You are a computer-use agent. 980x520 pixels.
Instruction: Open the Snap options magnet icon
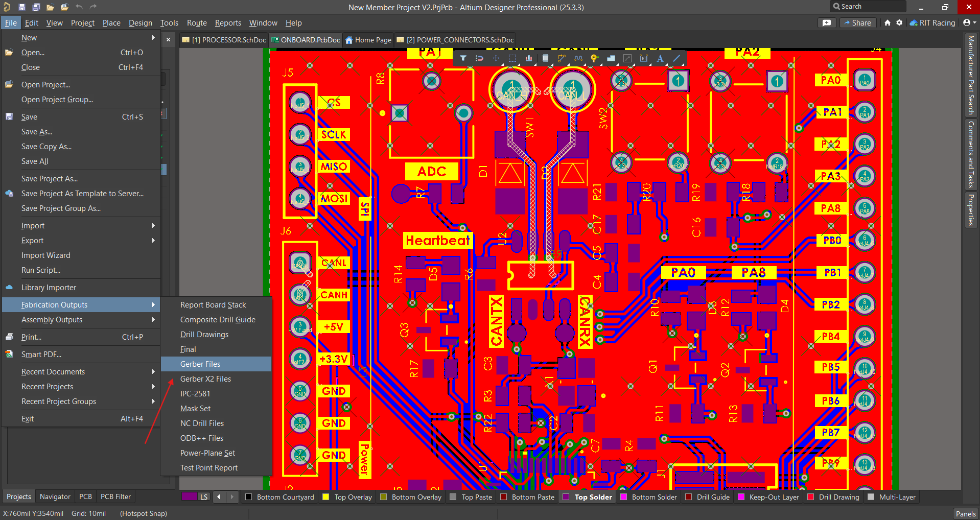[x=479, y=58]
